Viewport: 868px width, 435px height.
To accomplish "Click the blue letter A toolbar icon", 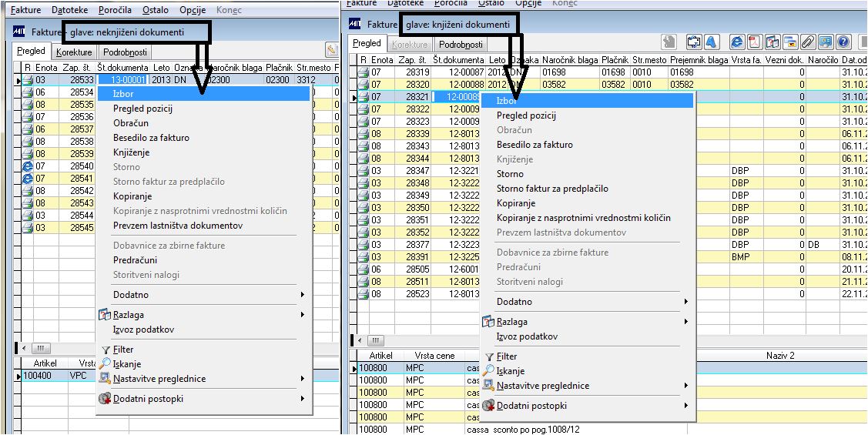I will [712, 42].
